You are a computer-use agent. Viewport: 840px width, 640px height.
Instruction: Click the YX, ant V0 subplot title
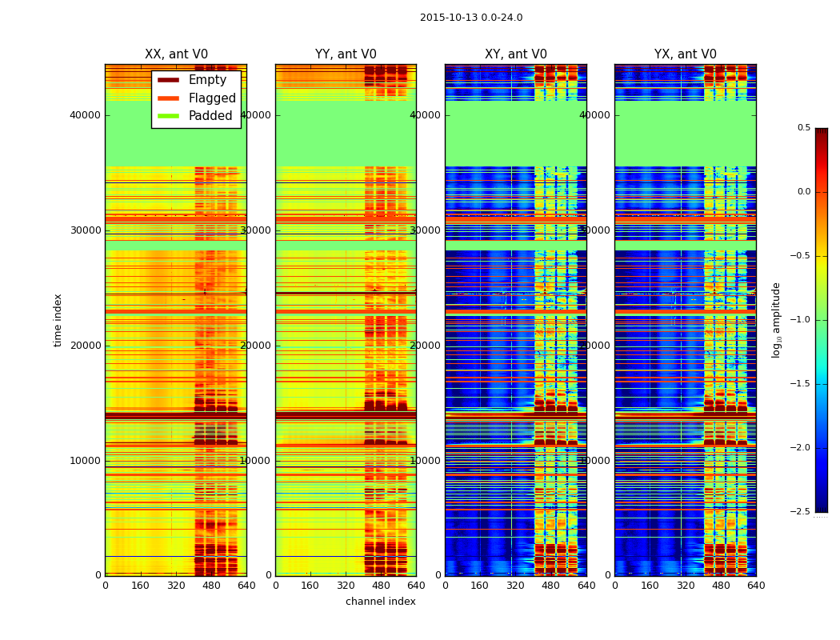coord(685,54)
